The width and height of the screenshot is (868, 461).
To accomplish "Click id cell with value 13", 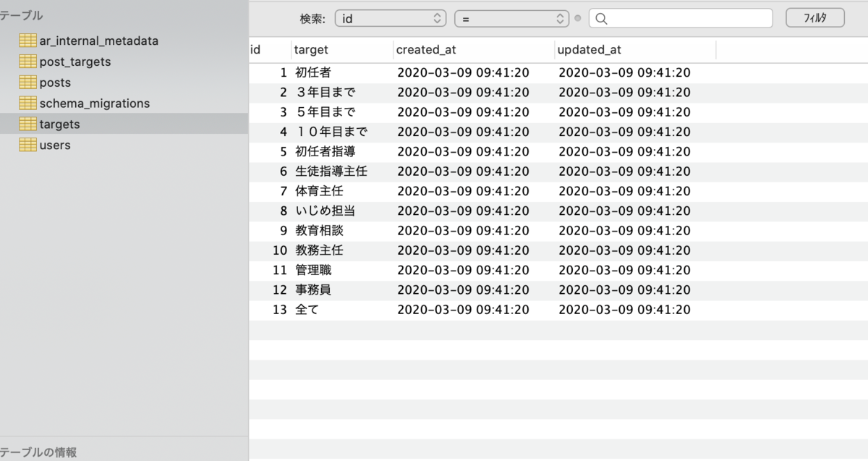I will point(280,310).
